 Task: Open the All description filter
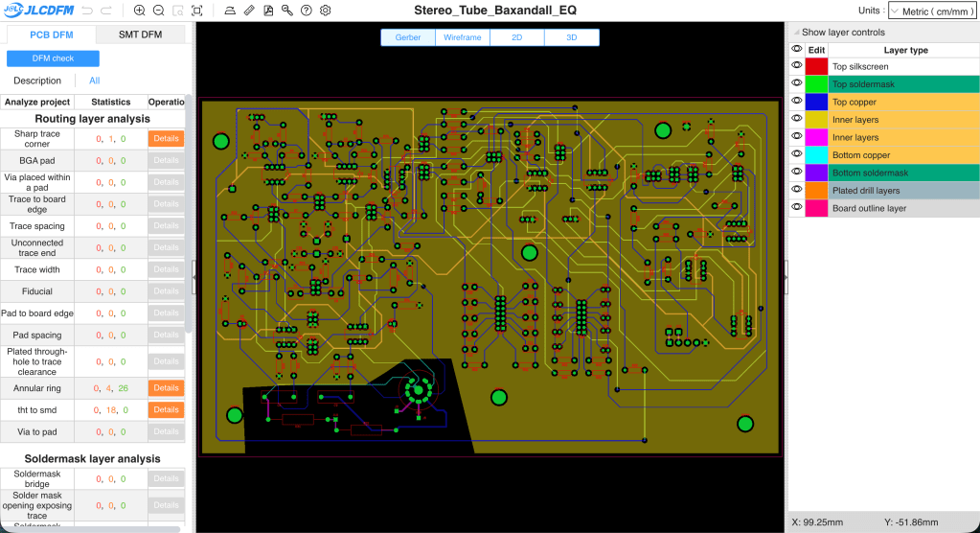94,81
